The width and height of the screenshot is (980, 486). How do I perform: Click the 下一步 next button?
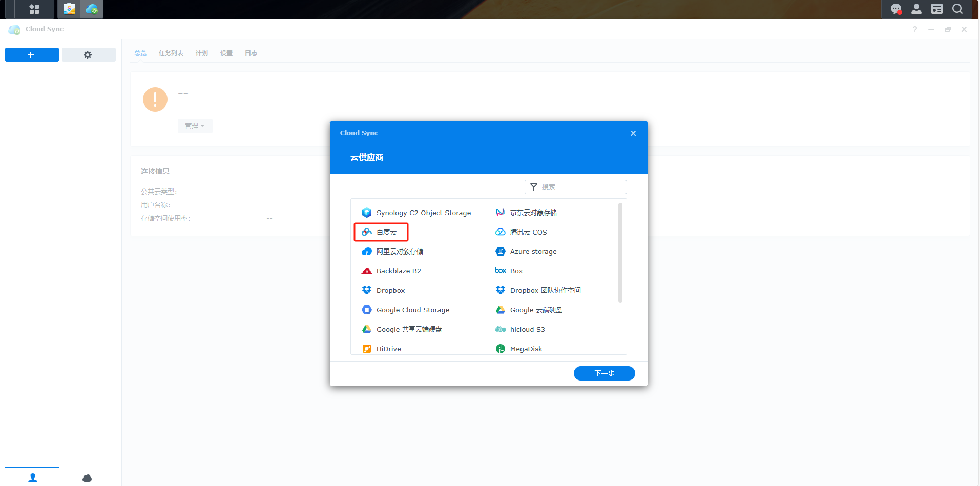coord(604,373)
